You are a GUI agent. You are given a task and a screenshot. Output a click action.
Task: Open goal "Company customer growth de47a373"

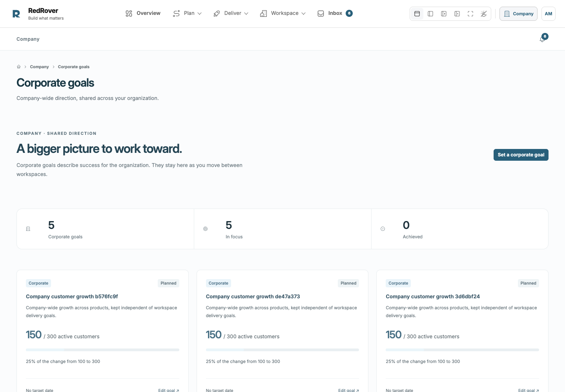[253, 297]
